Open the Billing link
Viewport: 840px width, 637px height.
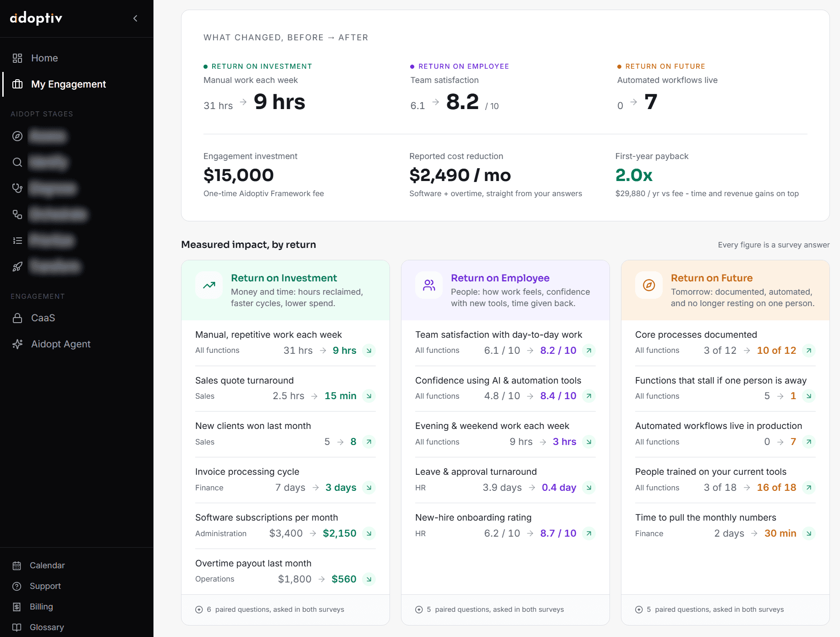click(x=41, y=607)
